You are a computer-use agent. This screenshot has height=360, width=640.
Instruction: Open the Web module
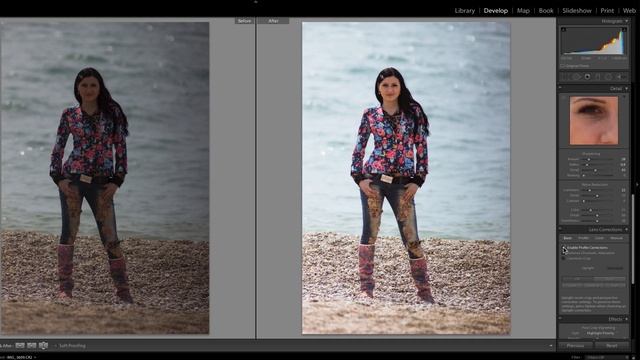click(629, 11)
